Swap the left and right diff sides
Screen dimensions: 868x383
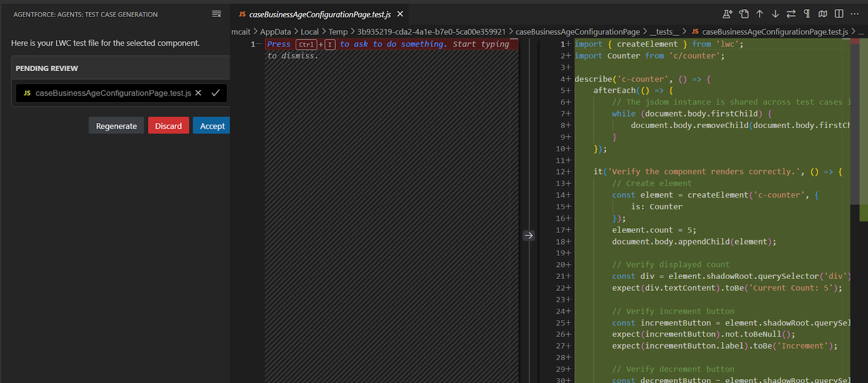click(791, 14)
